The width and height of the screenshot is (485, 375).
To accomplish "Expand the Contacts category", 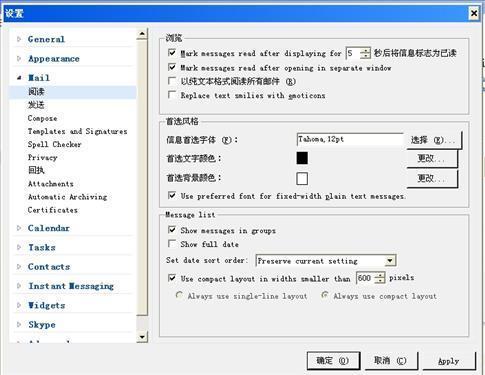I will pos(19,267).
